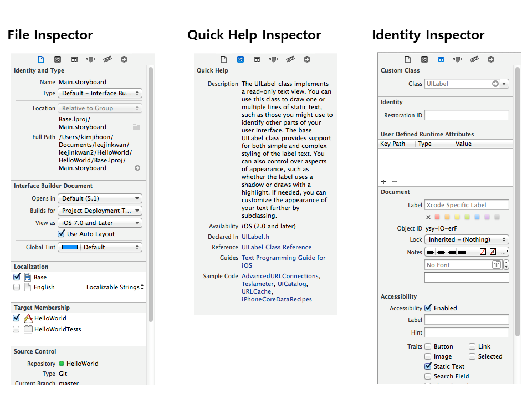The width and height of the screenshot is (532, 399).
Task: Open the 'View as' iOS 7.0 and Later dropdown
Action: tap(100, 223)
